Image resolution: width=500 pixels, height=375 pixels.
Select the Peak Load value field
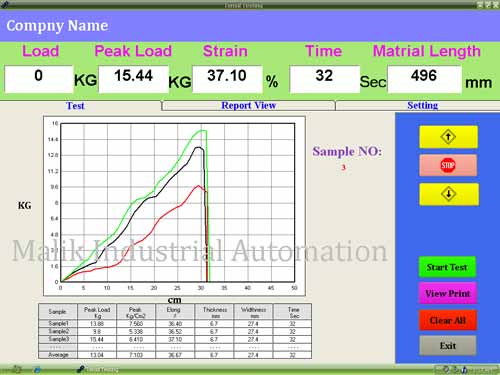coord(133,79)
